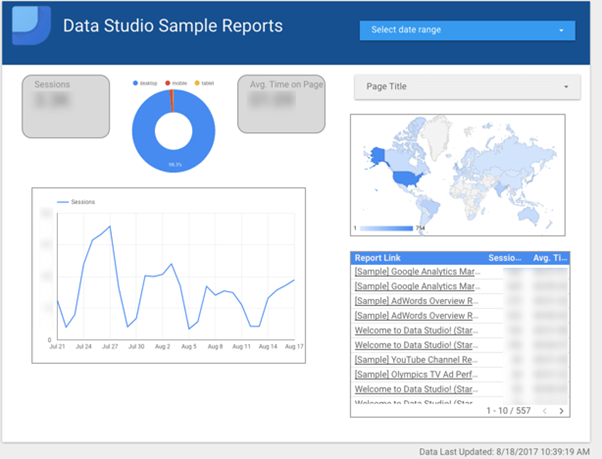Toggle the mobile legend item
The image size is (602, 459).
point(176,83)
